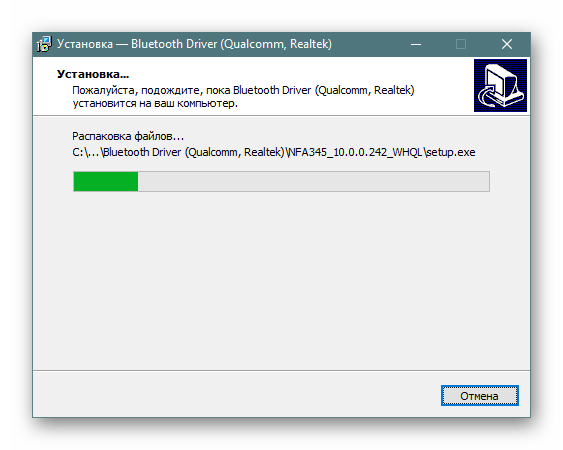This screenshot has height=450, width=563.
Task: Click the empty area left of Отмена button
Action: tap(237, 395)
